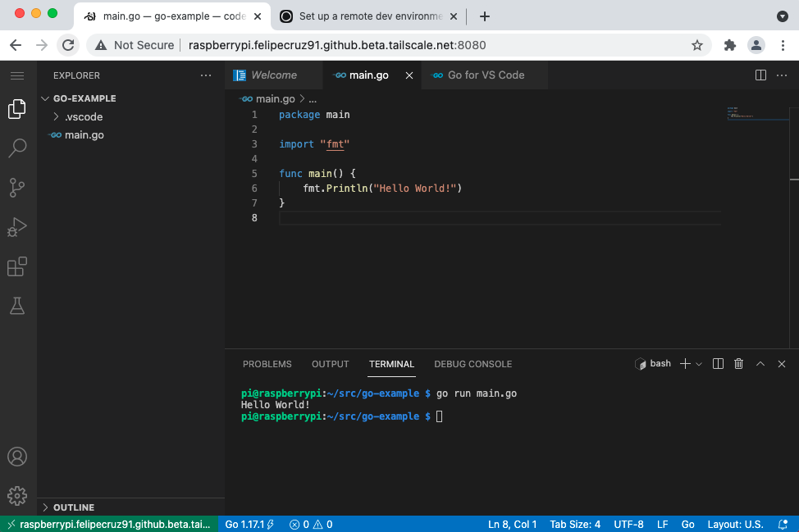Click the breadcrumb ellipsis after main.go

pos(313,99)
